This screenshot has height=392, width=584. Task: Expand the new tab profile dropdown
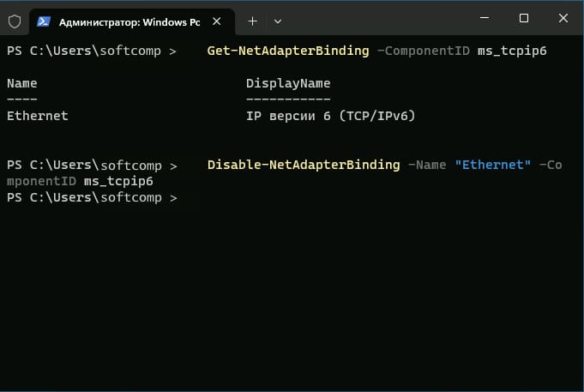pyautogui.click(x=278, y=21)
